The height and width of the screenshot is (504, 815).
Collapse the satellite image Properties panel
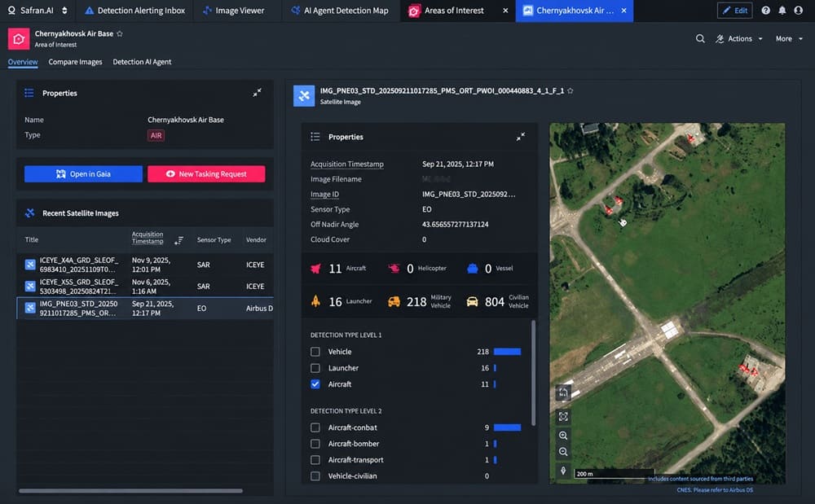pos(520,137)
